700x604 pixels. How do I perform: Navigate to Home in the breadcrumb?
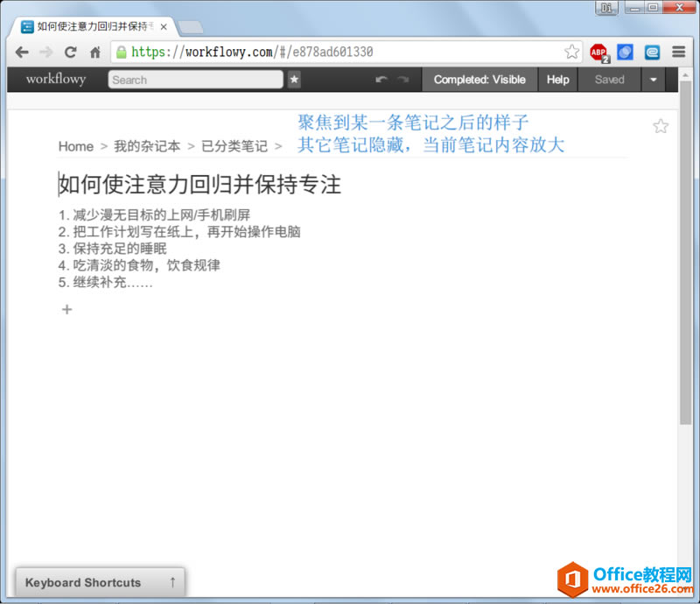(x=75, y=146)
